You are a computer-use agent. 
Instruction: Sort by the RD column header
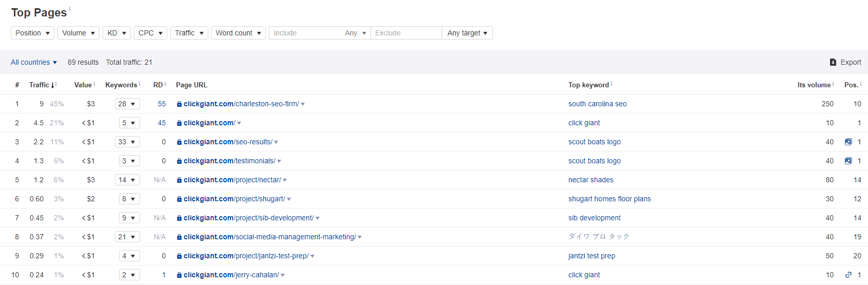[158, 85]
